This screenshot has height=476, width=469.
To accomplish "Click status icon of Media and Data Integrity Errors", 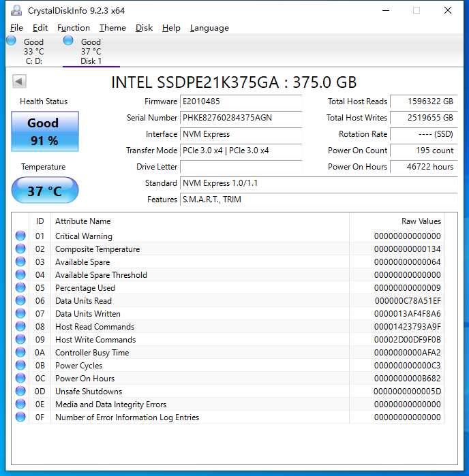I will (x=20, y=404).
